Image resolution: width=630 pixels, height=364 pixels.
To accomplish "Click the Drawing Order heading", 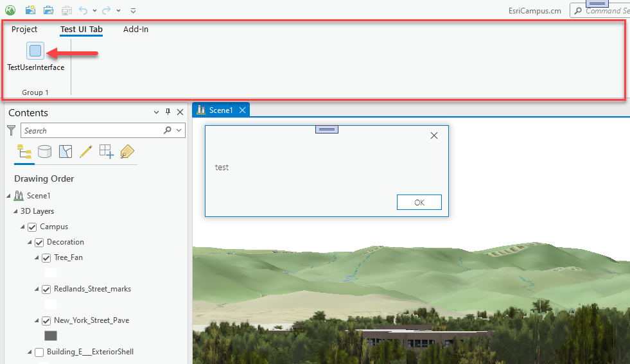I will (44, 178).
